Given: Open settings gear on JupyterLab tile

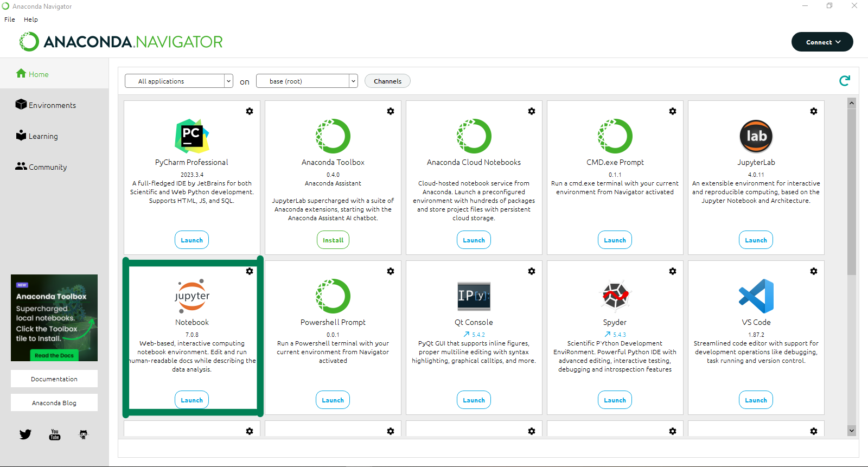Looking at the screenshot, I should tap(814, 111).
